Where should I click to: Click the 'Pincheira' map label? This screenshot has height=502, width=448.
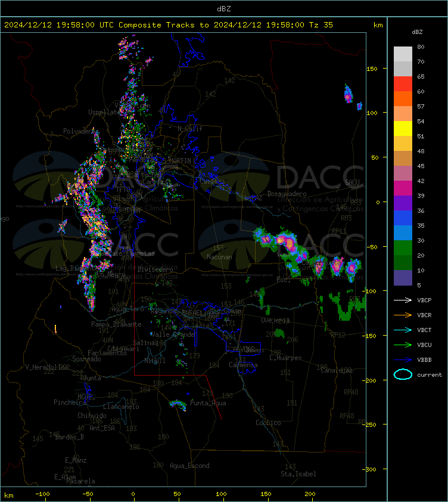[70, 402]
